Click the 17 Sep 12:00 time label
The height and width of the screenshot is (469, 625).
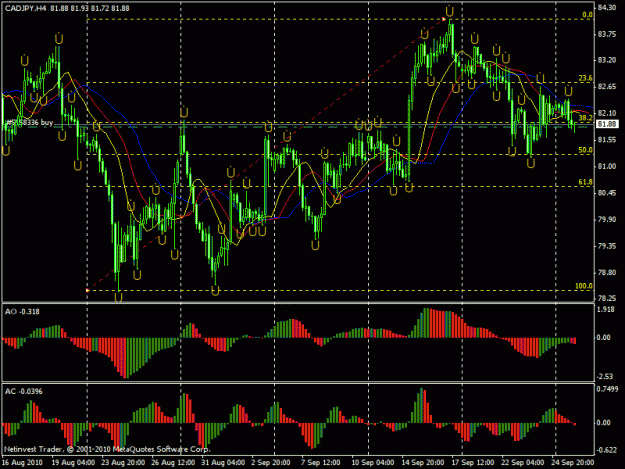[x=473, y=463]
